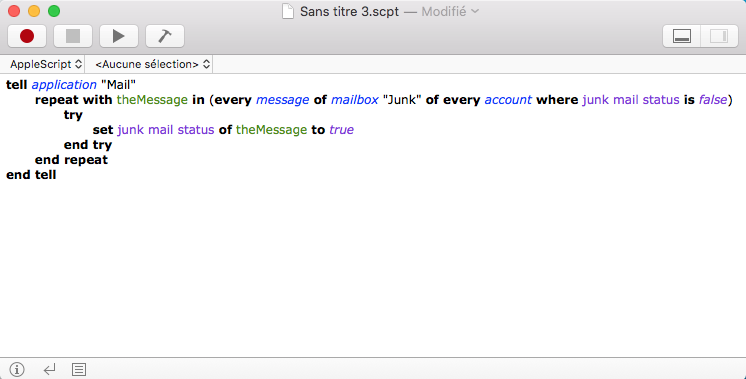The width and height of the screenshot is (746, 379).
Task: Toggle the right sidebar pane view
Action: (719, 36)
